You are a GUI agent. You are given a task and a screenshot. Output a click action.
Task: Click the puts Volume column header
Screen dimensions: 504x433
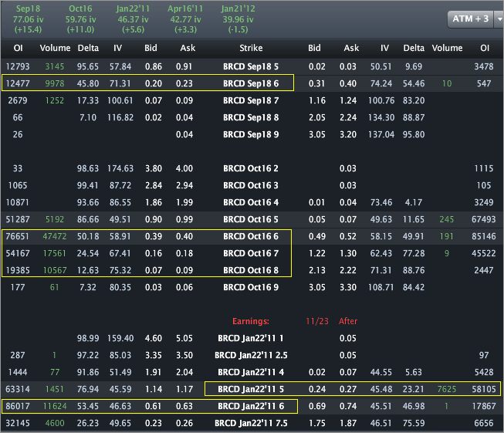click(447, 48)
